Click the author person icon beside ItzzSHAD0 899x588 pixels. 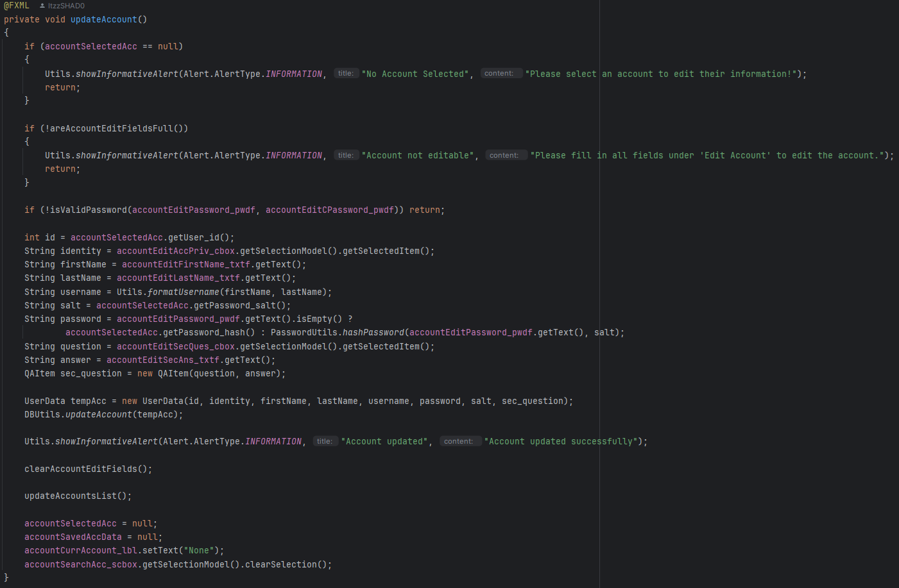pyautogui.click(x=42, y=6)
